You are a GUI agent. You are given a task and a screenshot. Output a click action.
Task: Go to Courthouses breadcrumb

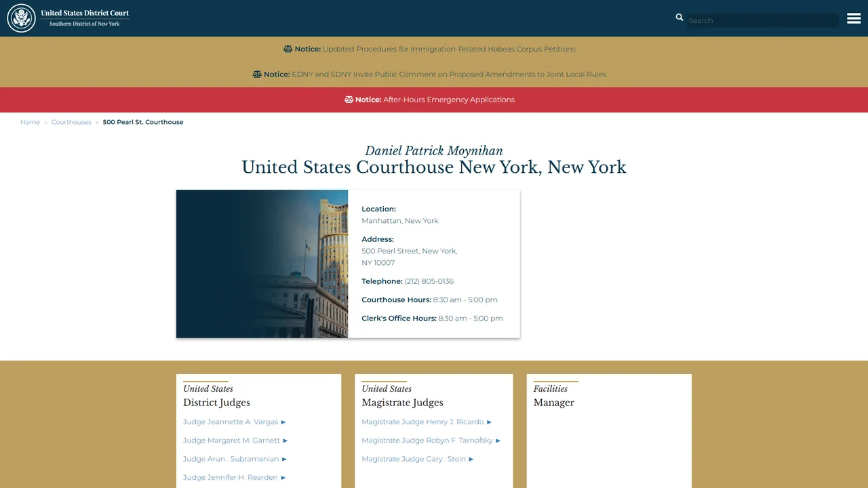pos(71,122)
